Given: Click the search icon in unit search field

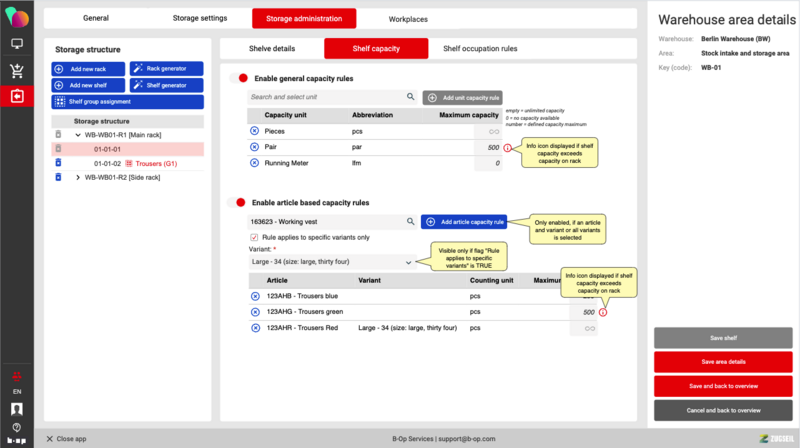Looking at the screenshot, I should click(x=410, y=97).
